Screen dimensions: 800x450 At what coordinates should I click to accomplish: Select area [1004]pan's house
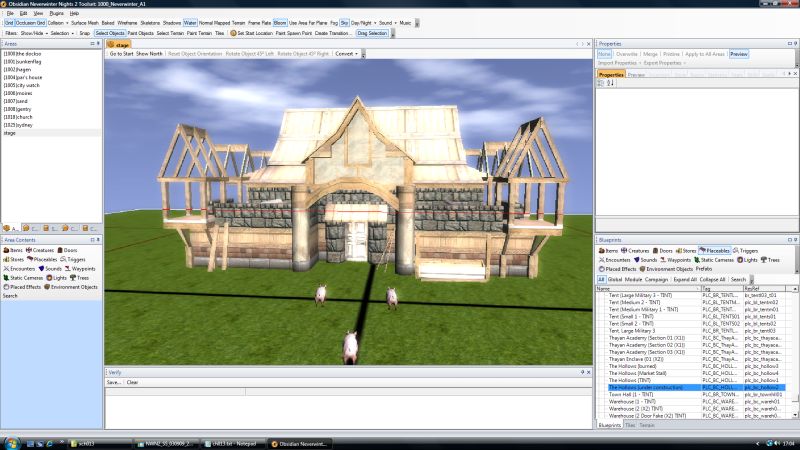pyautogui.click(x=23, y=78)
